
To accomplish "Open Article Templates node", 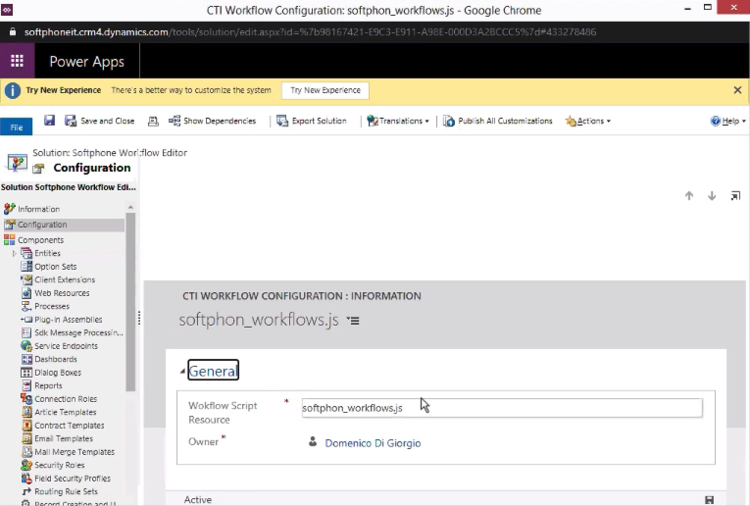I will coord(65,412).
